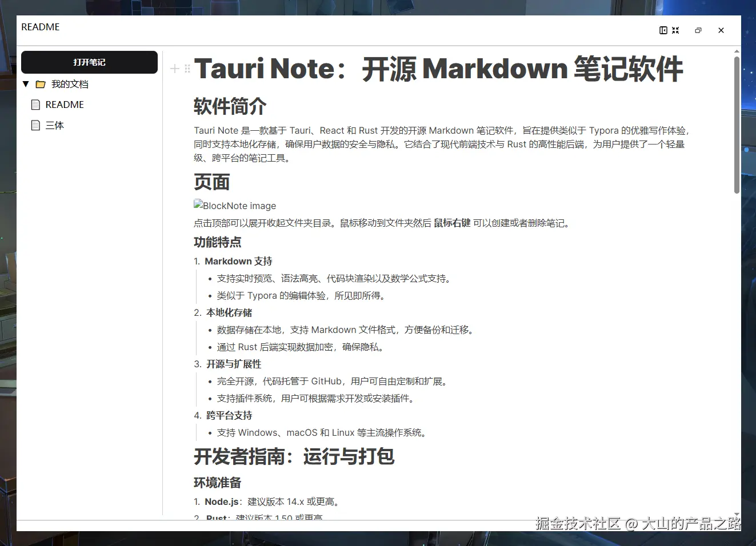Screen dimensions: 756x546
Task: Select the 我的文档 folder label
Action: point(70,84)
